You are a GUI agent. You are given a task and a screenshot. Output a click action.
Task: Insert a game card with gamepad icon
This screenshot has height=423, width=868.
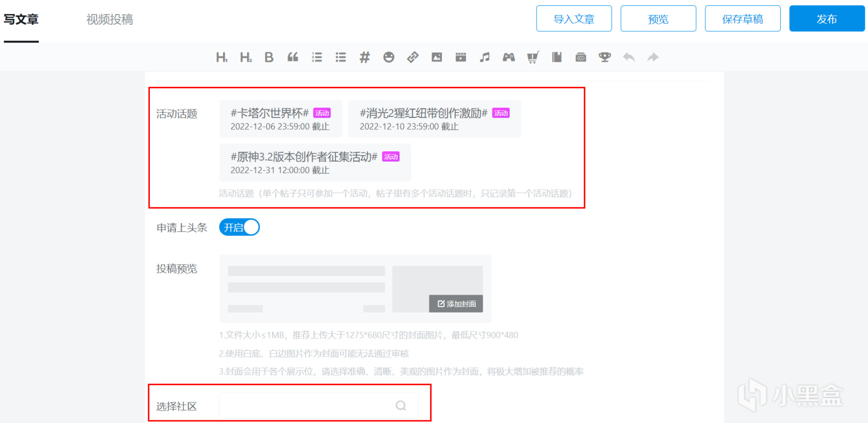(x=509, y=57)
